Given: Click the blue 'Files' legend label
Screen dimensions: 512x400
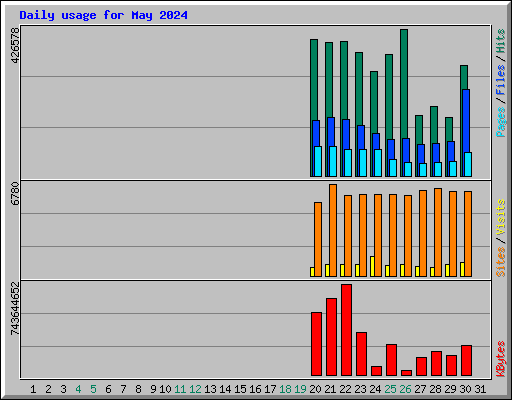Looking at the screenshot, I should click(501, 80).
